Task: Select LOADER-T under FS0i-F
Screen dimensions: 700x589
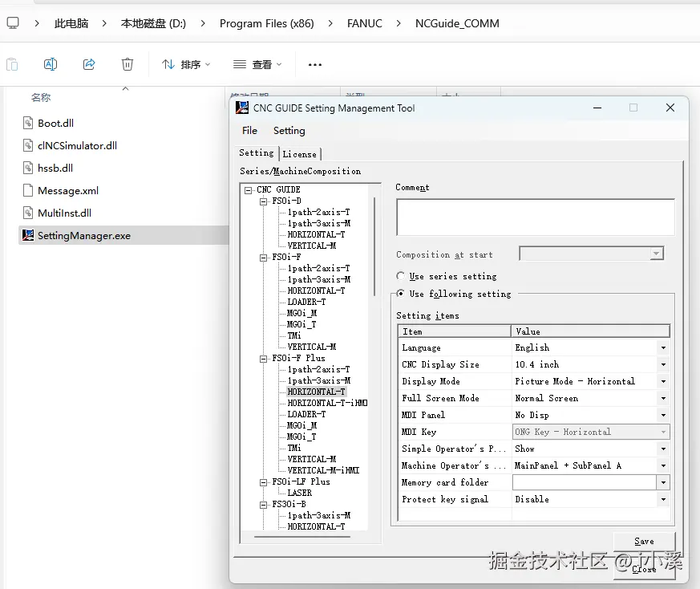Action: [306, 302]
